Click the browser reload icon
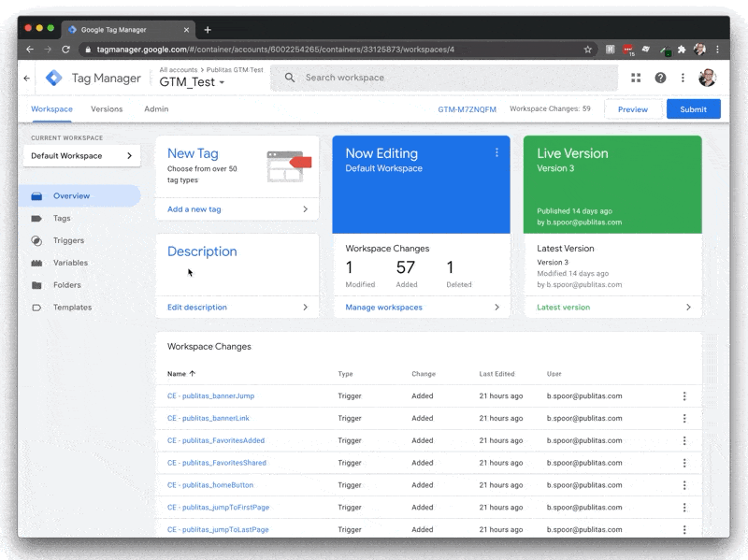This screenshot has width=748, height=560. click(65, 50)
